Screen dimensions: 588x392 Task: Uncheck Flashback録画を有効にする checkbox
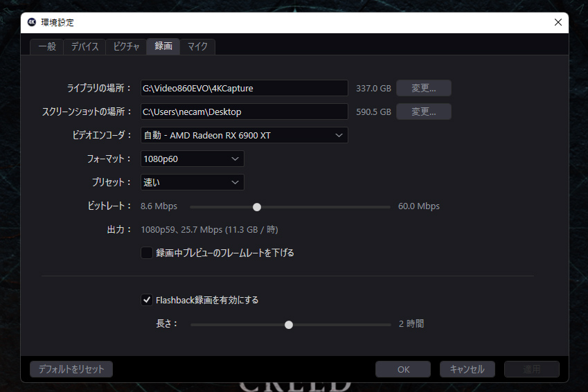(x=147, y=300)
